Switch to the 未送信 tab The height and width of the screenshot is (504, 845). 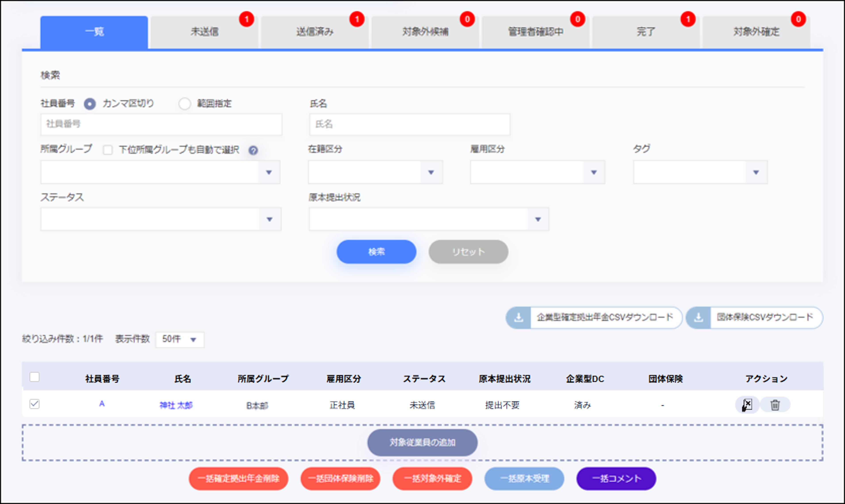pyautogui.click(x=205, y=32)
